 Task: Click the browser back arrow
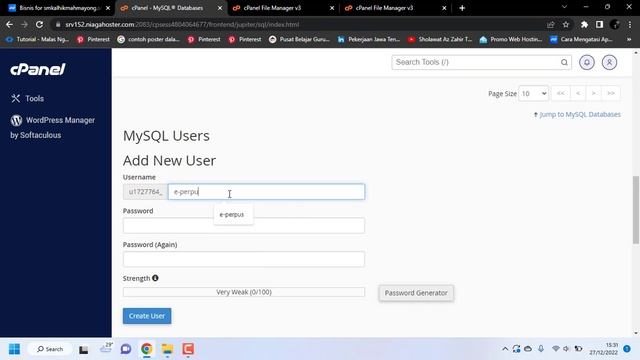click(x=9, y=24)
